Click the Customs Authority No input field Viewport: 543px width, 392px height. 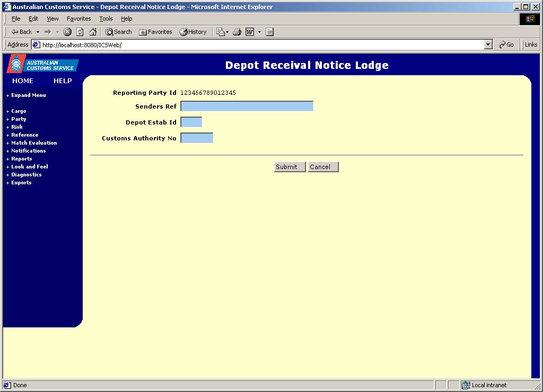point(197,138)
